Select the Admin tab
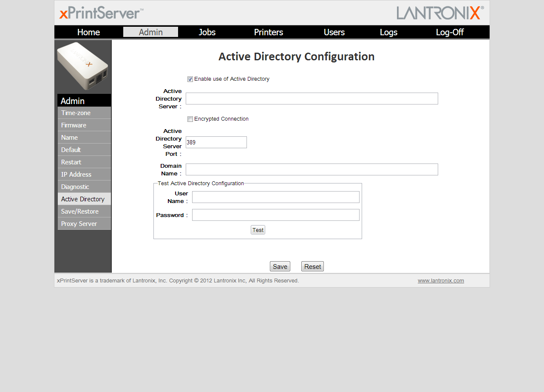This screenshot has height=392, width=544. (x=150, y=32)
